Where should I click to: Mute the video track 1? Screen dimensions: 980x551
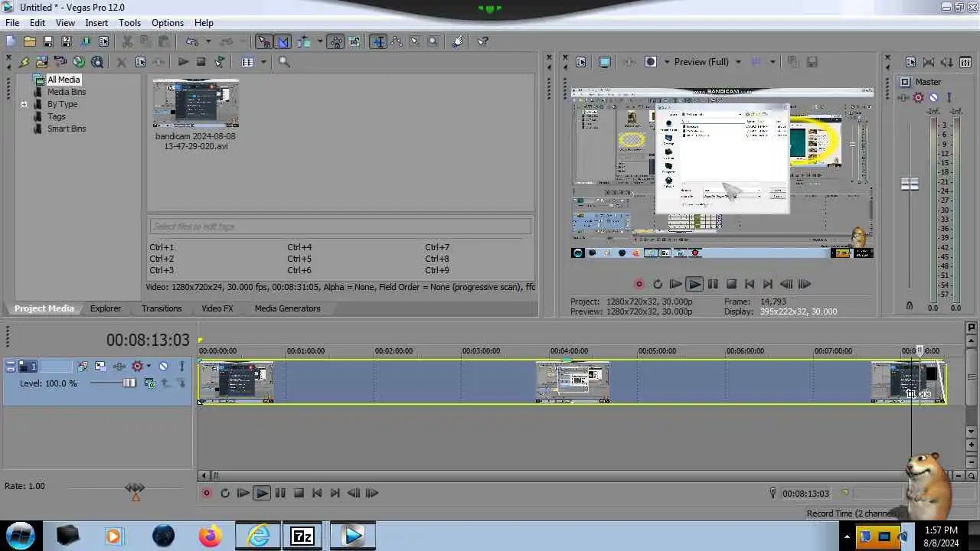(163, 366)
